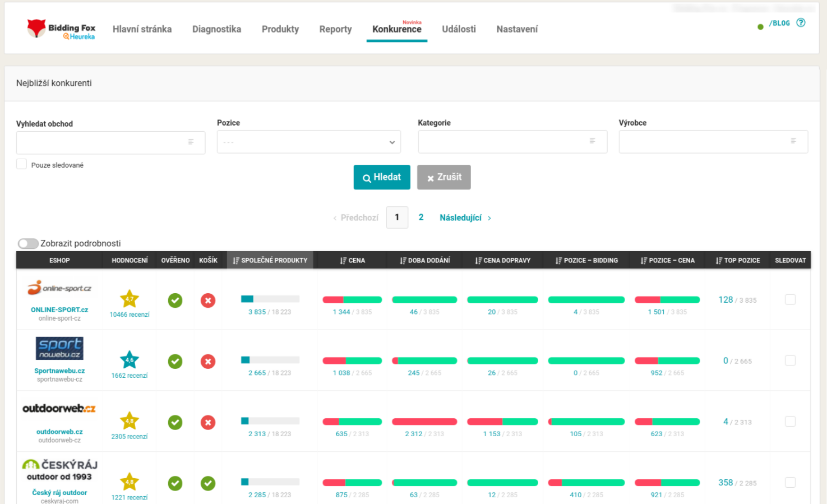
Task: Open the ONLINE-SPORT.cz shop link
Action: (59, 309)
